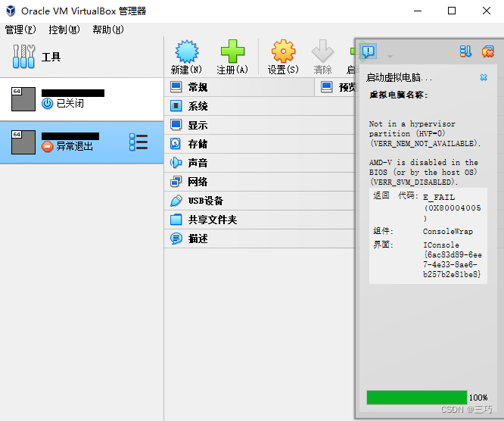Click the VERR_SVM_DISABLED error text
Viewport: 504px width, 421px height.
pos(414,182)
